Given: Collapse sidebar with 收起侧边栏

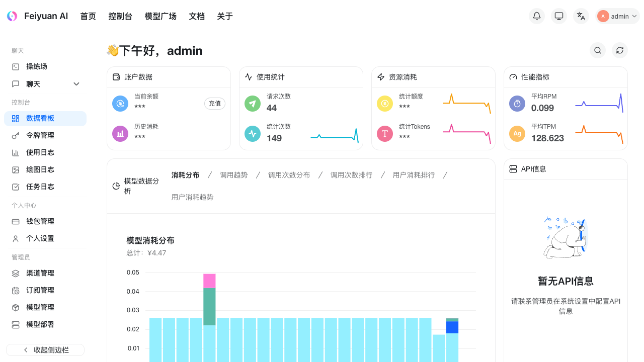Looking at the screenshot, I should (x=45, y=350).
